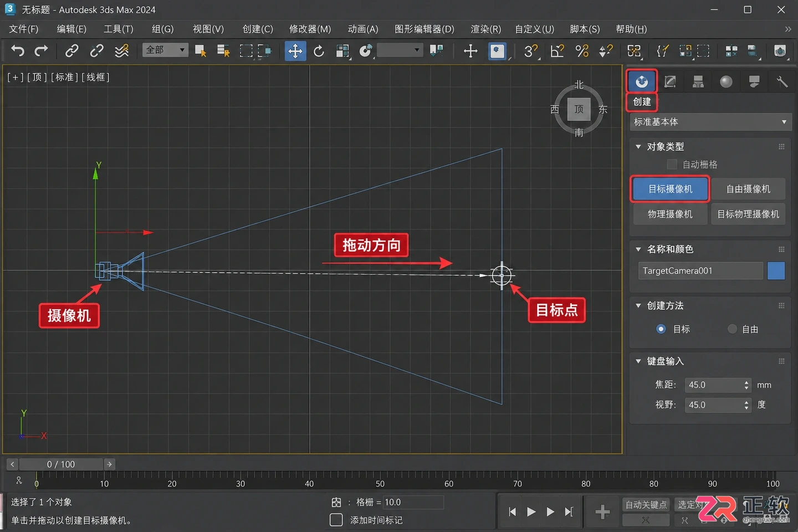Click the Redo arrow icon

(x=42, y=51)
